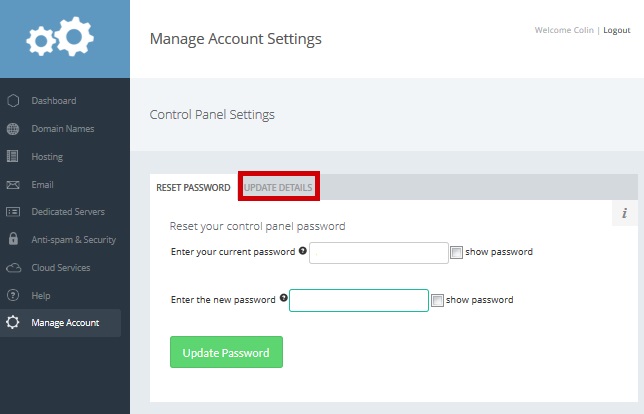
Task: Click the Logout link
Action: click(x=616, y=30)
